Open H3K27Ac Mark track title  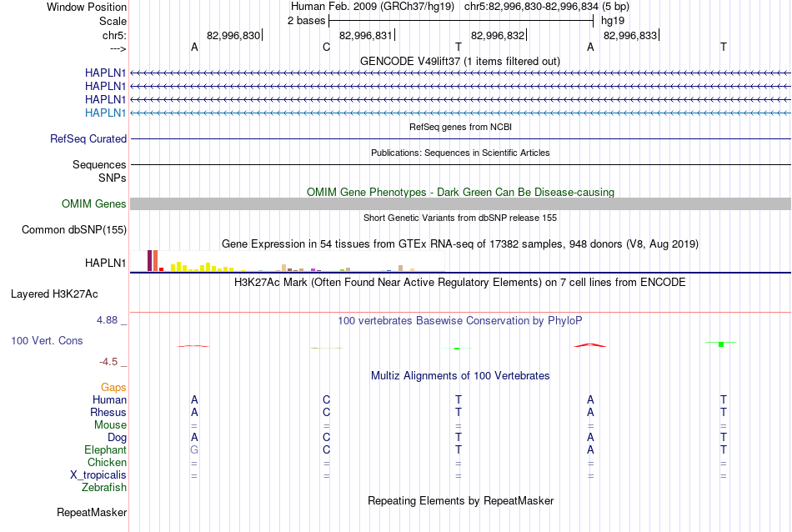(x=459, y=282)
